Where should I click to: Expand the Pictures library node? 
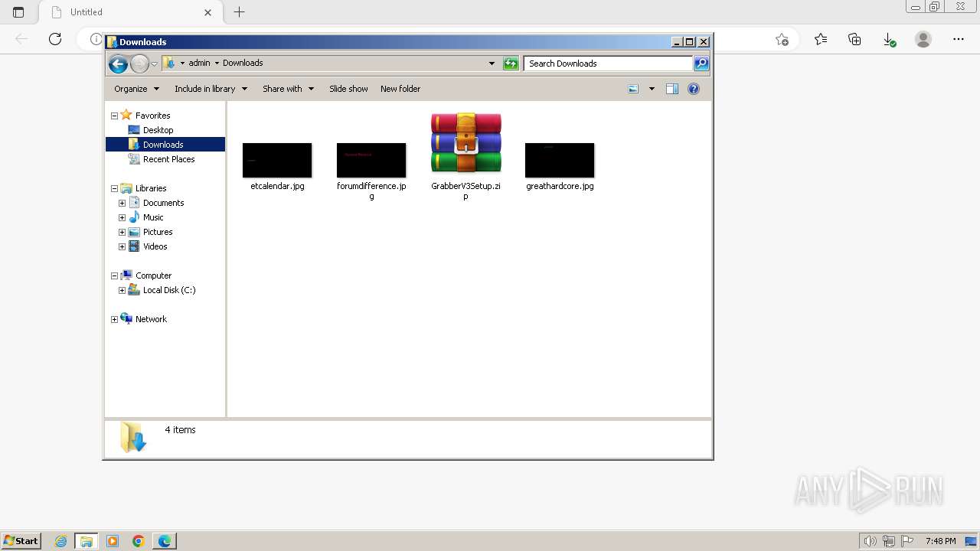pyautogui.click(x=122, y=232)
